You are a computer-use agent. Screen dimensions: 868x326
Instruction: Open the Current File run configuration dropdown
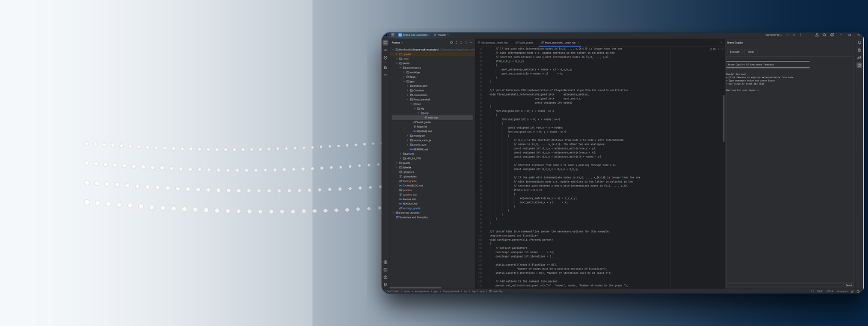tap(774, 35)
